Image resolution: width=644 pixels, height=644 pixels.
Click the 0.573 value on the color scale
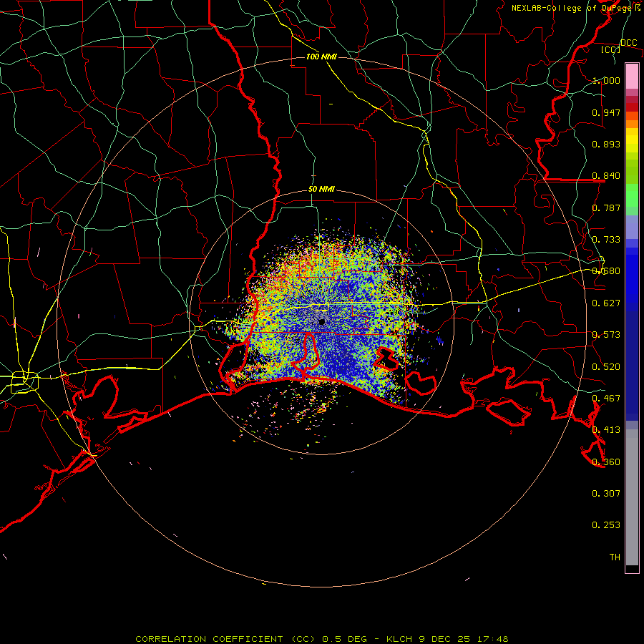click(606, 335)
